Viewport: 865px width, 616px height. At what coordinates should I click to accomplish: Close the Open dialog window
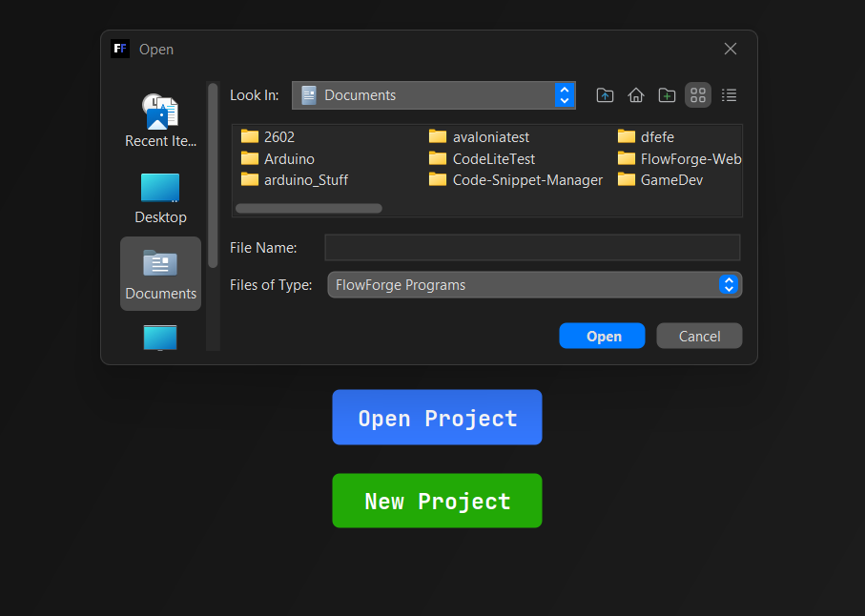click(x=731, y=49)
